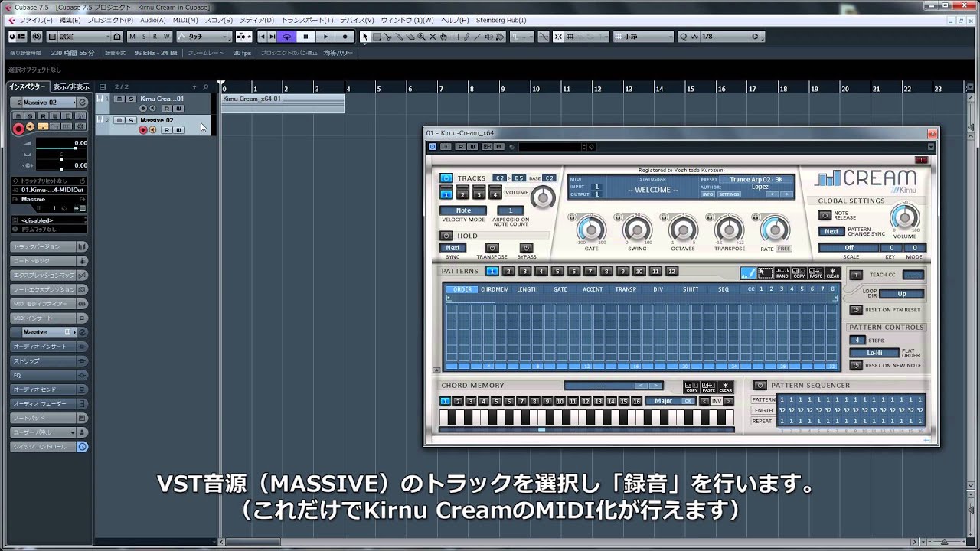980x551 pixels.
Task: Toggle the HOLD power button in Cream
Action: 446,236
